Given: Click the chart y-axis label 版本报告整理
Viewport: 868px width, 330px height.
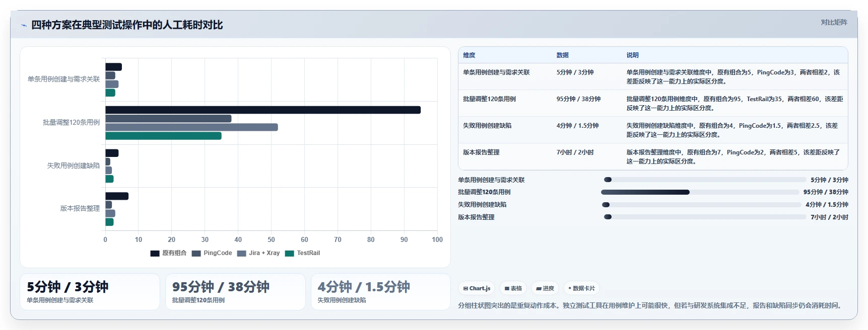Looking at the screenshot, I should pos(80,209).
